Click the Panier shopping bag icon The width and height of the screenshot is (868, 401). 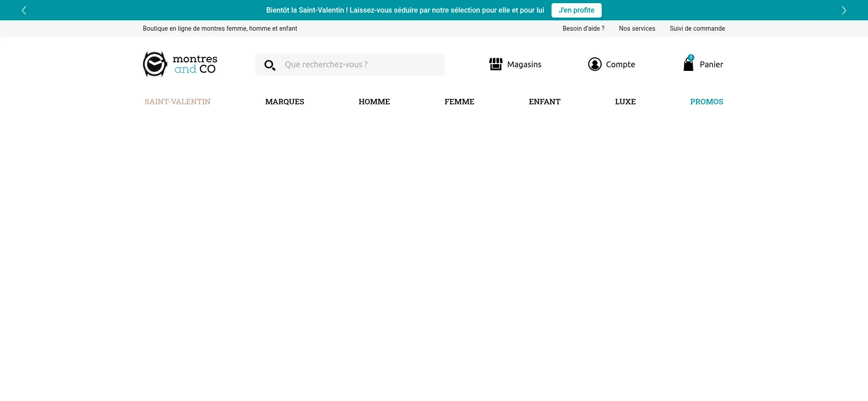pos(688,65)
